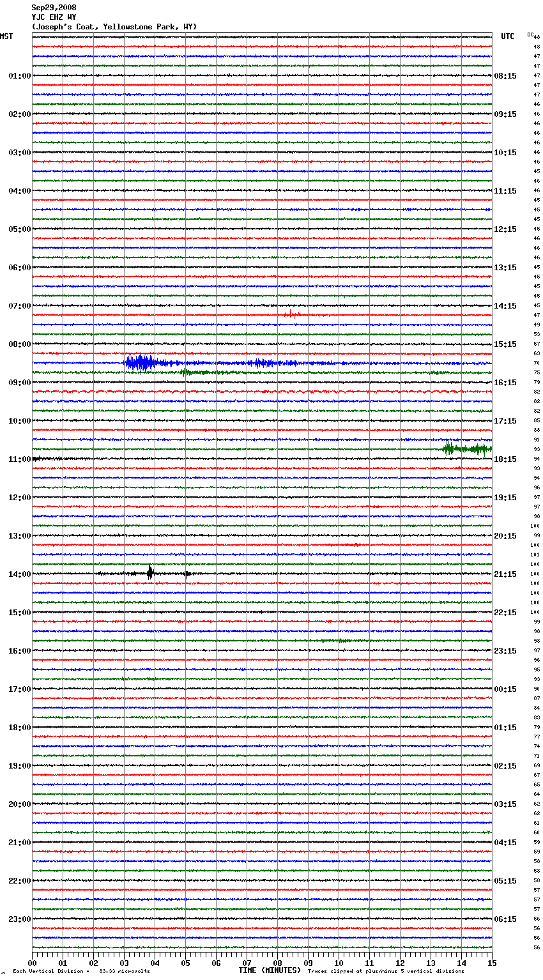Click the Joseph's Coat, Yellowstone Park location title
The image size is (543, 980).
coord(114,27)
